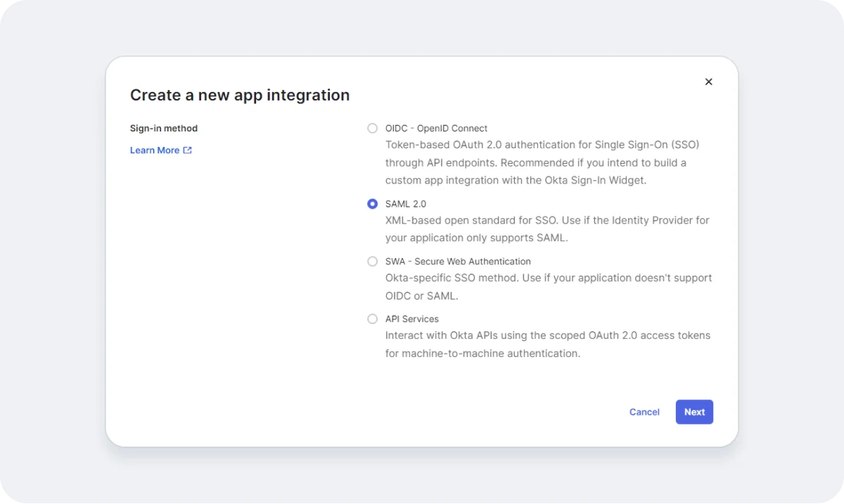Viewport: 844px width, 504px height.
Task: Cancel creating the app integration
Action: tap(644, 412)
